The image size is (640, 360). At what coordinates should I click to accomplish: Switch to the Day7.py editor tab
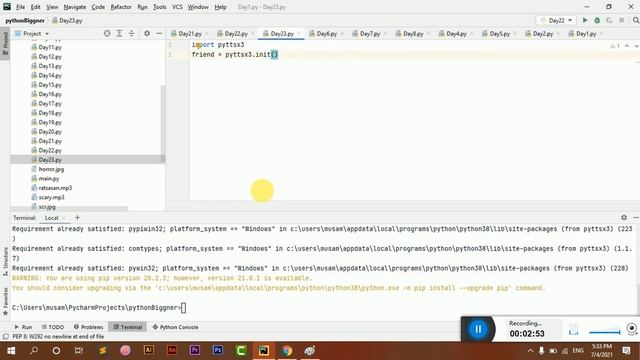[370, 34]
